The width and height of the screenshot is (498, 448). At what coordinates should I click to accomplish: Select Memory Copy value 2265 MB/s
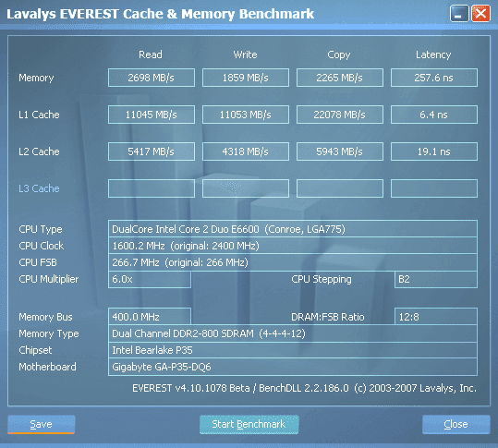339,78
